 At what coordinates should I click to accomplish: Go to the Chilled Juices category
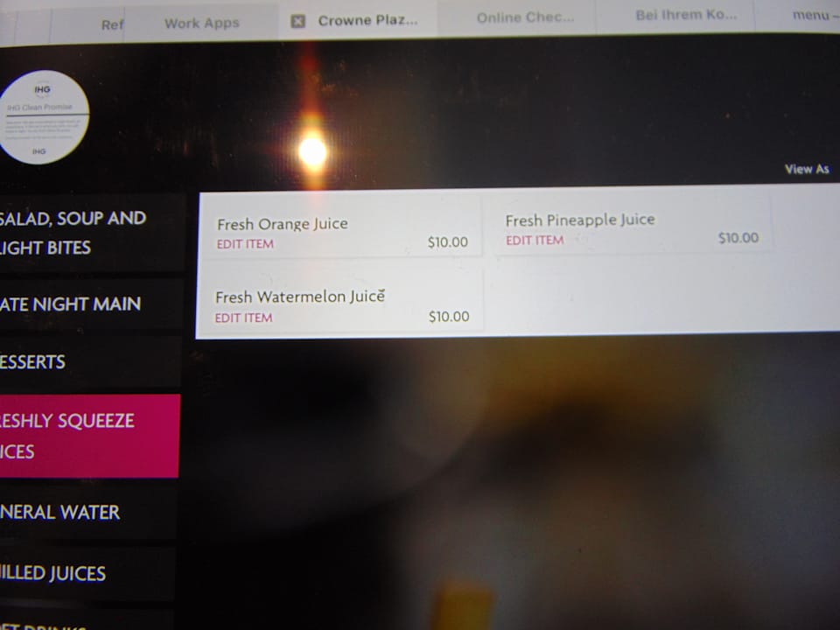(87, 573)
